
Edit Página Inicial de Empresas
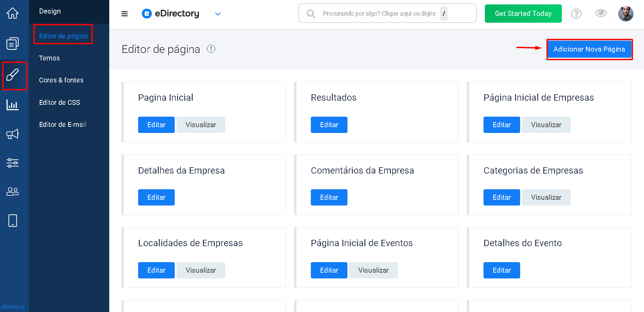click(502, 125)
